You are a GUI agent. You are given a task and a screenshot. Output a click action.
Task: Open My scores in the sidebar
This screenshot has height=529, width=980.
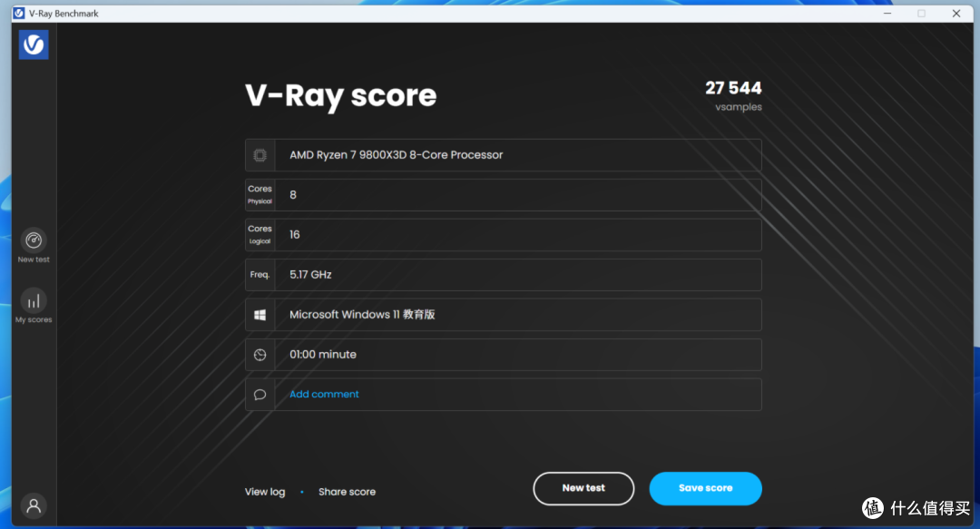point(34,306)
